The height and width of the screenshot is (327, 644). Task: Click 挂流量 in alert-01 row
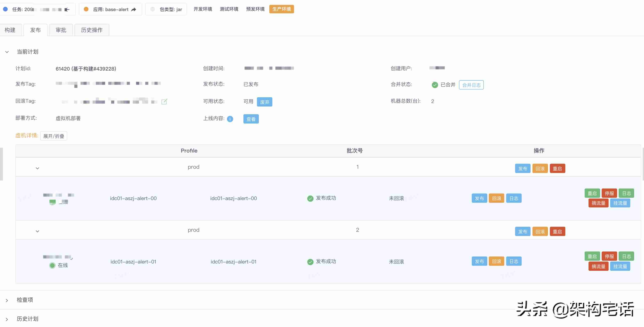pyautogui.click(x=620, y=266)
